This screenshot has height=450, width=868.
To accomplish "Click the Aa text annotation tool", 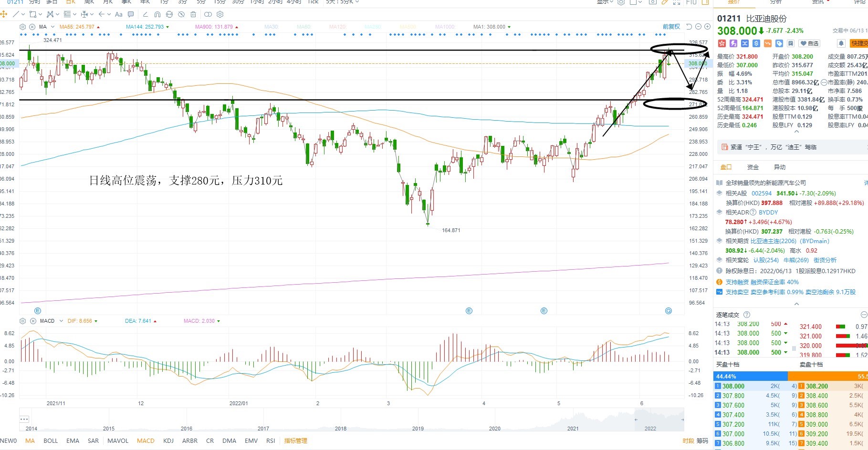I will pos(119,14).
